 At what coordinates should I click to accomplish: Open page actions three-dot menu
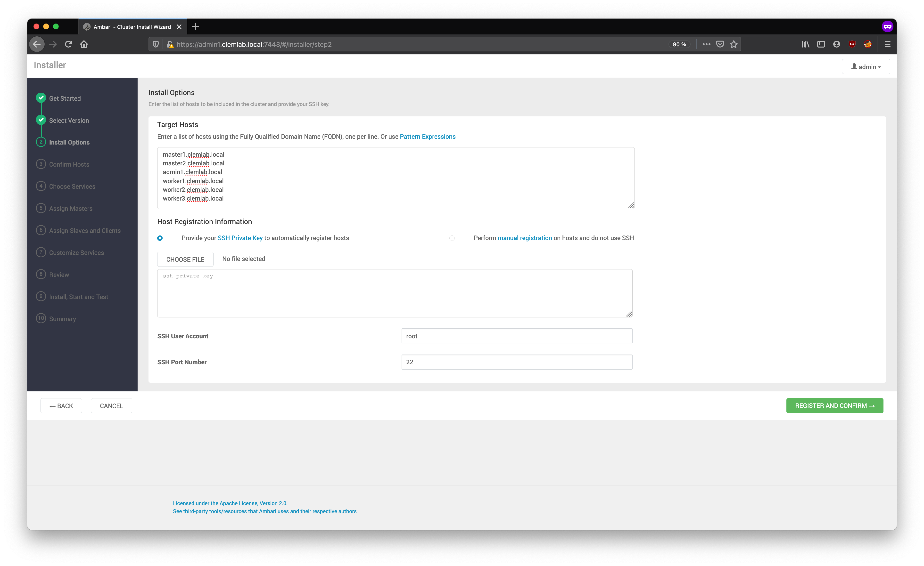(706, 44)
